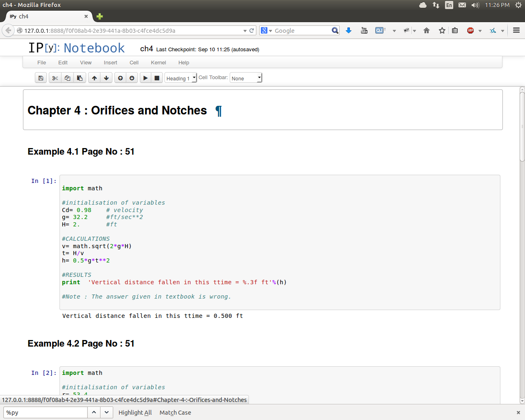The image size is (525, 420).
Task: Toggle Highlight All in find bar
Action: pyautogui.click(x=135, y=413)
